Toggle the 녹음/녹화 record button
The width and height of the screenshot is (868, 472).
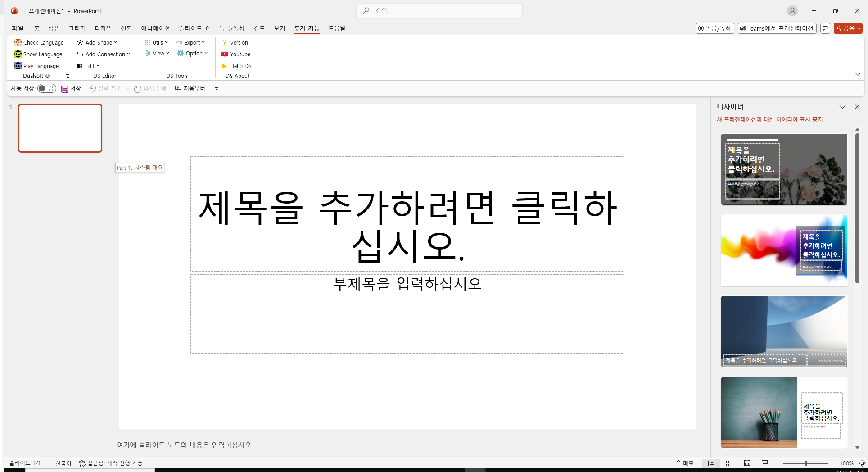[714, 28]
